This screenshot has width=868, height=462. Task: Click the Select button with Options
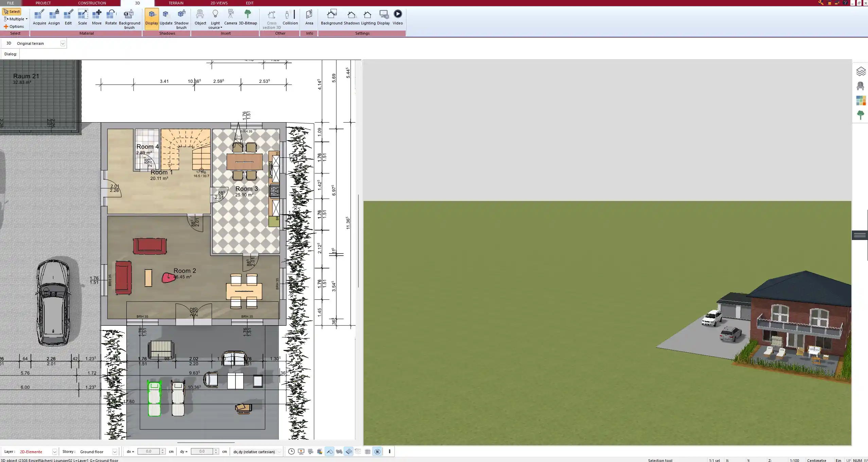coord(12,11)
